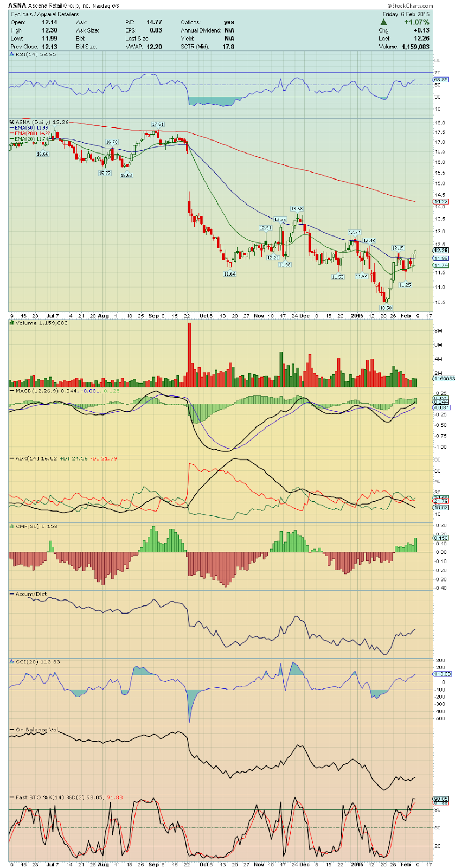Click the green up-triangle beside +1.07%
Screen dimensions: 455x868
(x=383, y=22)
